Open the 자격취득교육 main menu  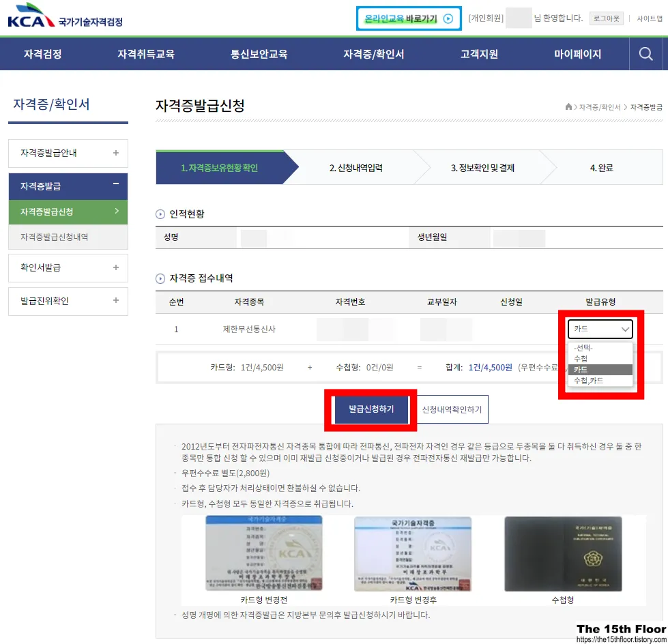tap(146, 54)
